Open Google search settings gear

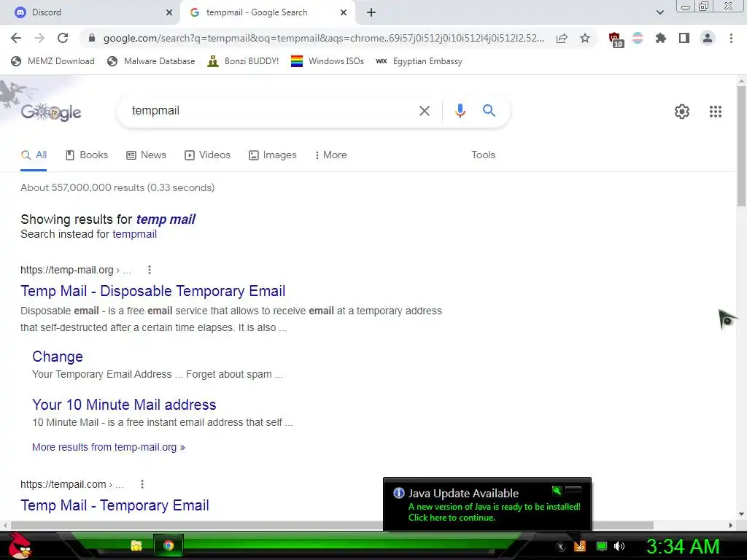pyautogui.click(x=682, y=112)
